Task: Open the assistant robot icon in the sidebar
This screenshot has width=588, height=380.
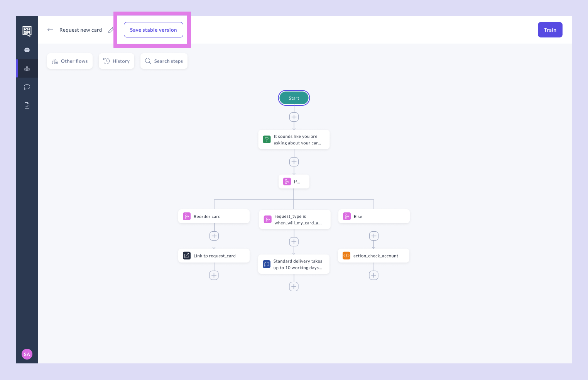Action: [x=27, y=50]
